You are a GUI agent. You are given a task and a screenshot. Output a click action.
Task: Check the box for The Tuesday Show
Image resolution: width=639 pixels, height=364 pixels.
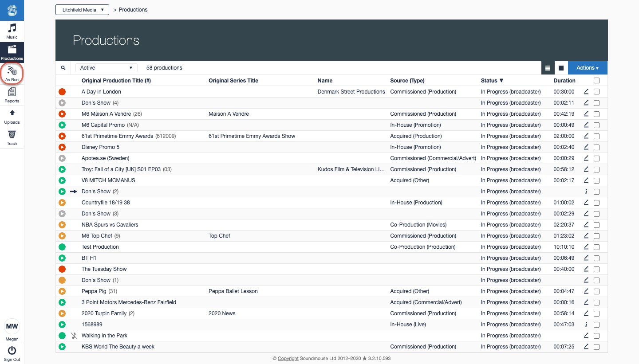pyautogui.click(x=596, y=269)
